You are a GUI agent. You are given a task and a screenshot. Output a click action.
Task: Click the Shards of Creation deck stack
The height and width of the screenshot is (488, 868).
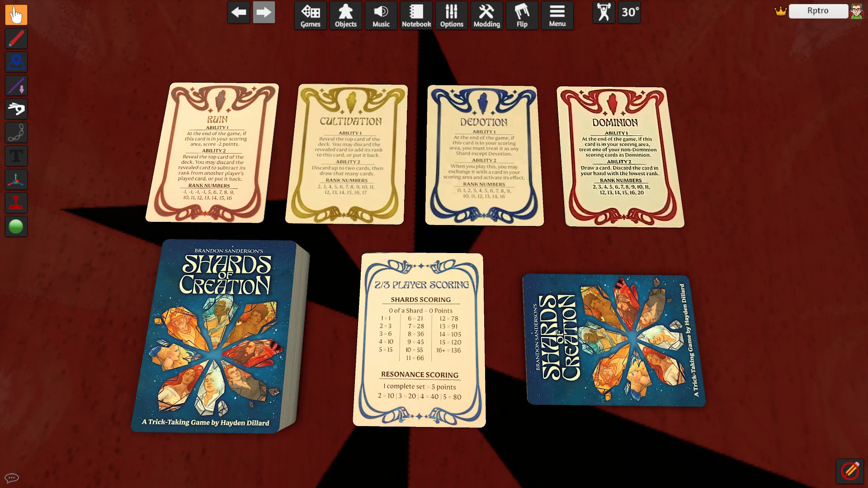pyautogui.click(x=220, y=336)
